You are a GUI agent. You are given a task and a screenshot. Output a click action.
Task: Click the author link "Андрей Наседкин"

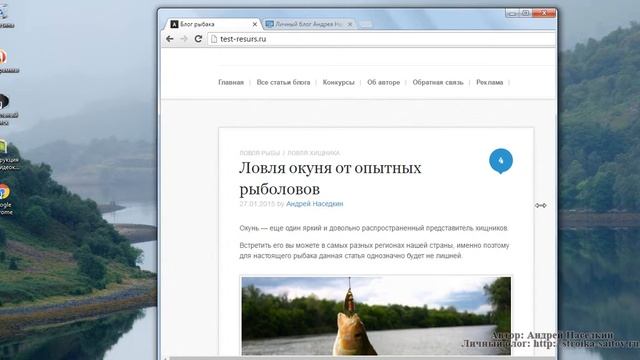[315, 204]
